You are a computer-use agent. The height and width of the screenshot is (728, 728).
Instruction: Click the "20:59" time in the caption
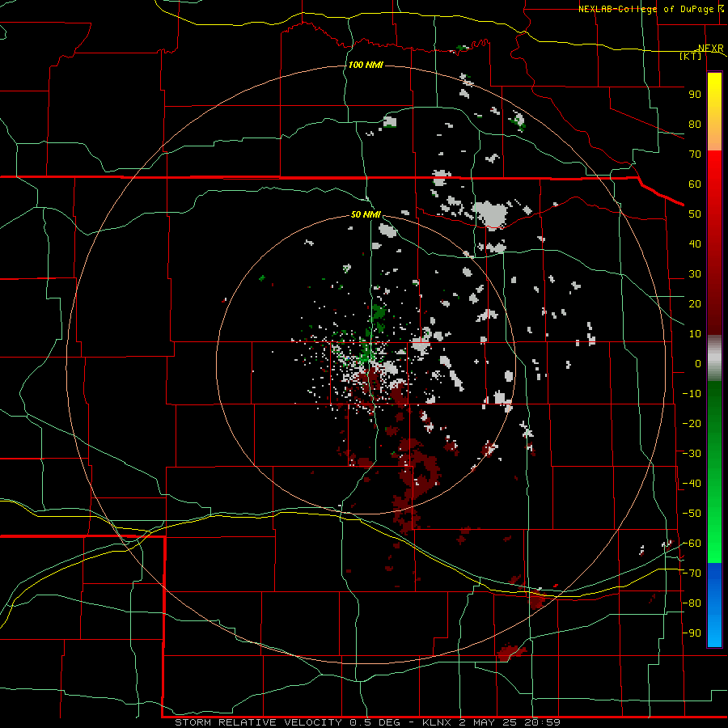(542, 722)
